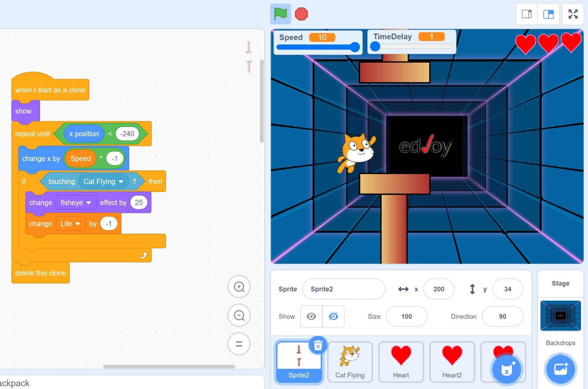Click the horizontal workspace scrollbar
Image resolution: width=588 pixels, height=389 pixels.
[x=169, y=367]
